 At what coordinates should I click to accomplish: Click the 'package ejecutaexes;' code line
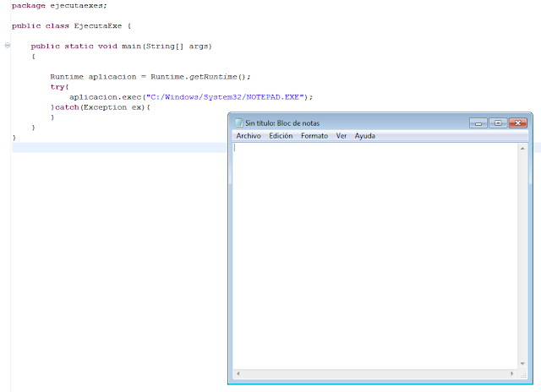tap(59, 6)
